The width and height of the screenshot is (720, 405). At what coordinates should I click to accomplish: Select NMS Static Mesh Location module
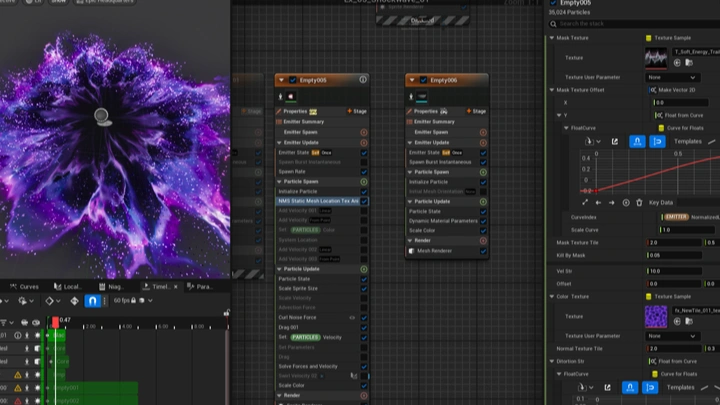coord(317,201)
